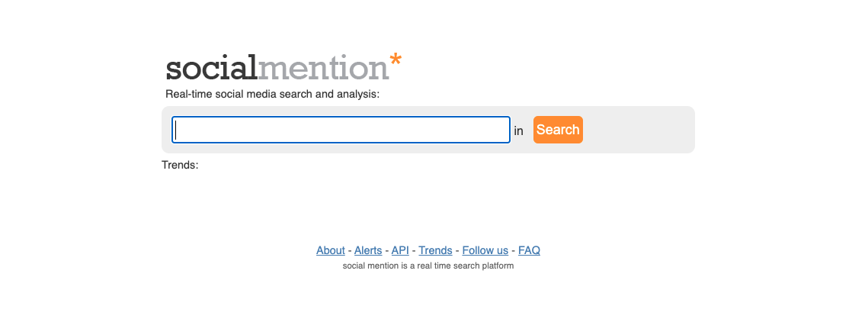Click the "in" label beside the search field
The image size is (868, 322).
tap(518, 131)
